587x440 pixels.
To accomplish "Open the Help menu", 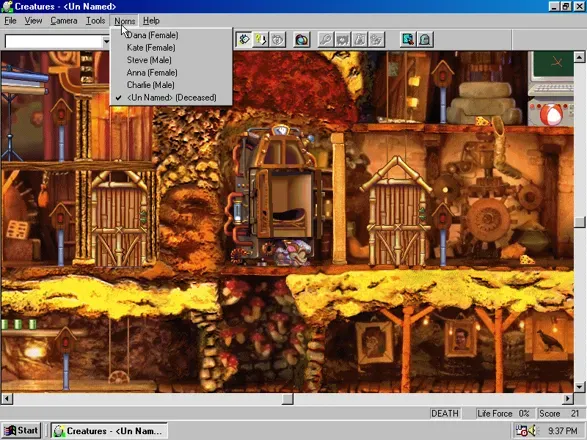I will point(151,21).
